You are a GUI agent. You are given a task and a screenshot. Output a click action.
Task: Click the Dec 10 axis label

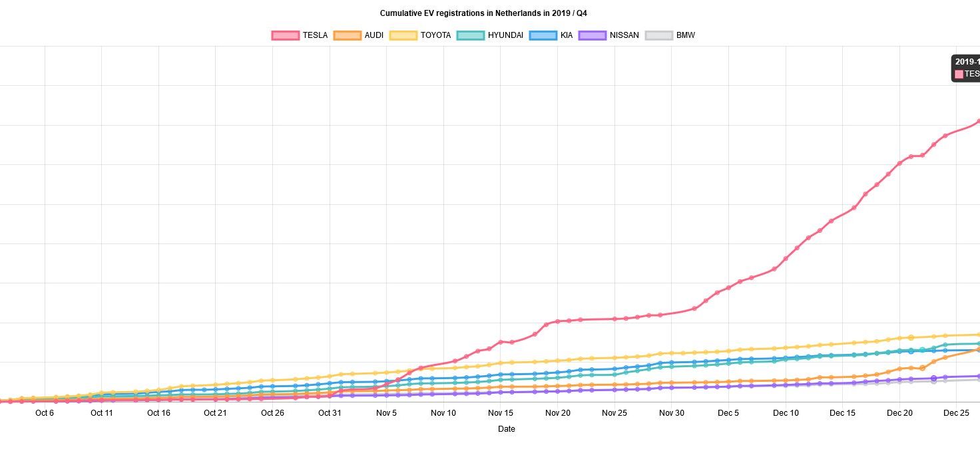click(786, 413)
